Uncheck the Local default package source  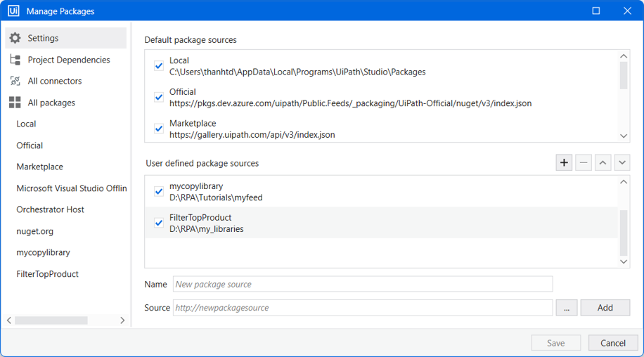tap(159, 66)
